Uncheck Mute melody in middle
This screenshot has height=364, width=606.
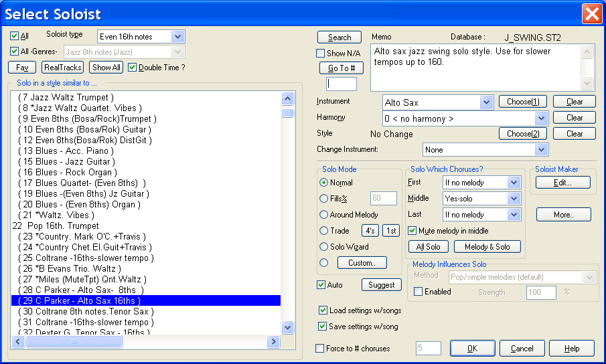click(412, 231)
